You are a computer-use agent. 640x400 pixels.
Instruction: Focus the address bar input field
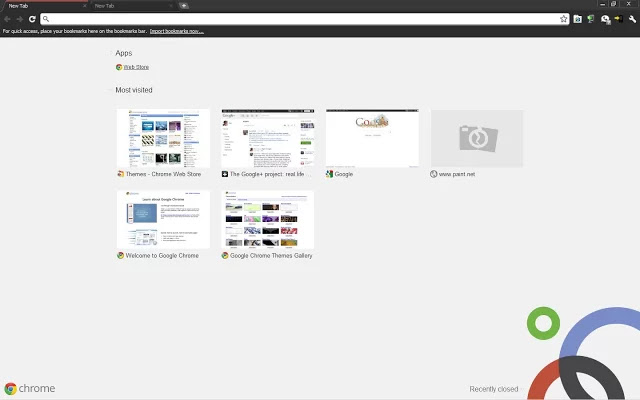point(304,19)
